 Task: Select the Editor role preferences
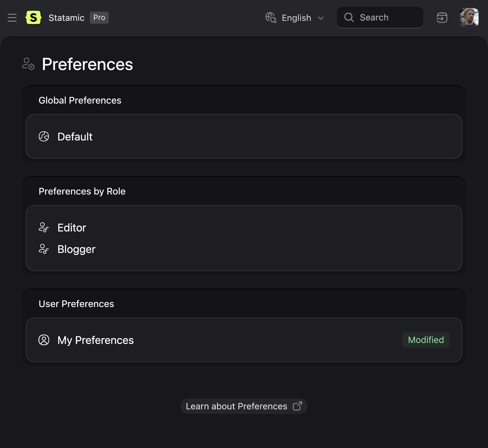[x=72, y=228]
